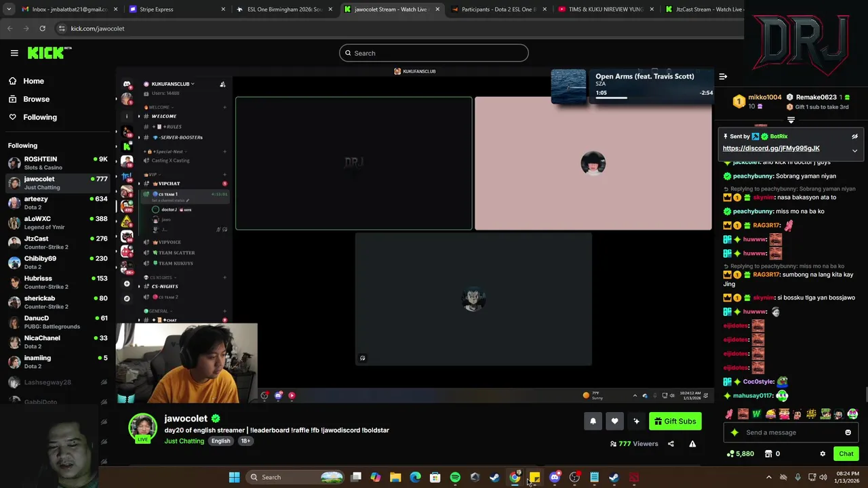Click the Kick logo
Image resolution: width=868 pixels, height=488 pixels.
pos(49,53)
